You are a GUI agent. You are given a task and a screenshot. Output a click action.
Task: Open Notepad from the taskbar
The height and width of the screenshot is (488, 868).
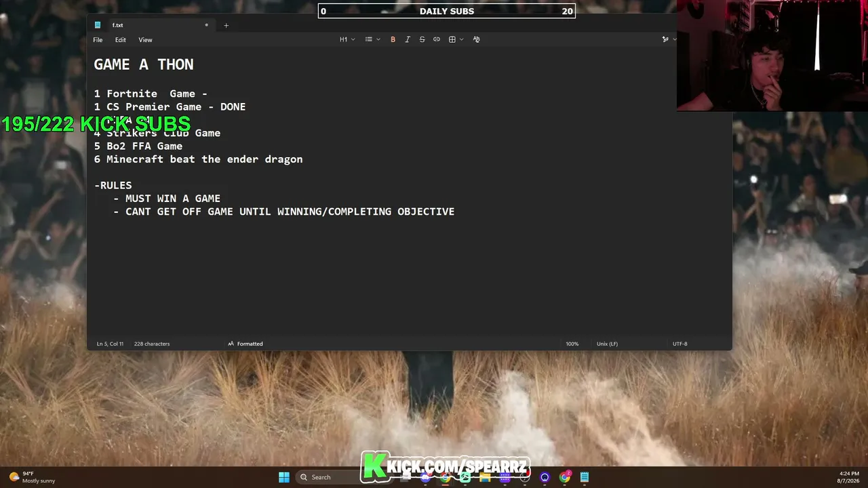tap(585, 477)
